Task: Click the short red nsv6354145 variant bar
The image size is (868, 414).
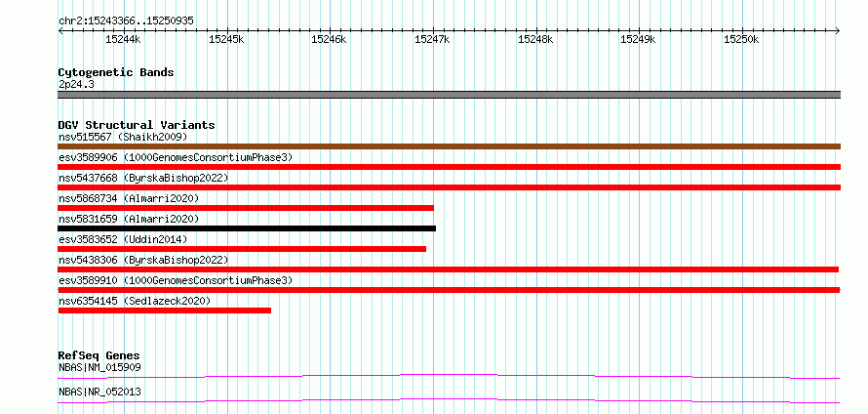Action: [x=165, y=310]
